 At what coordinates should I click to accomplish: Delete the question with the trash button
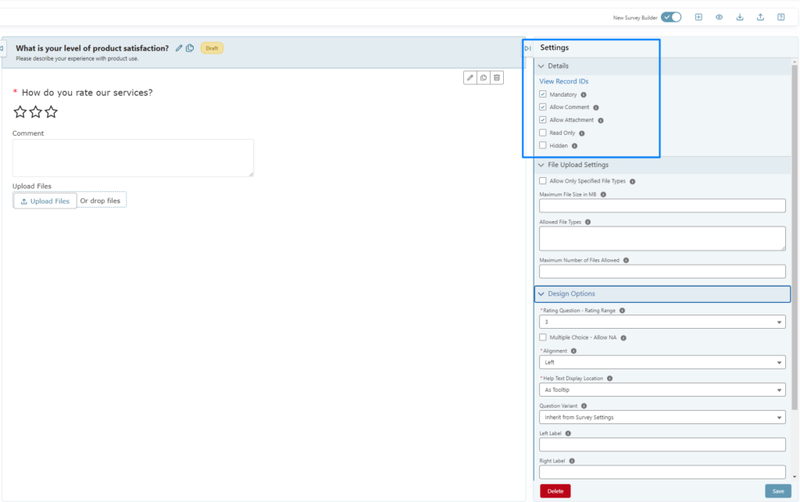pyautogui.click(x=497, y=78)
